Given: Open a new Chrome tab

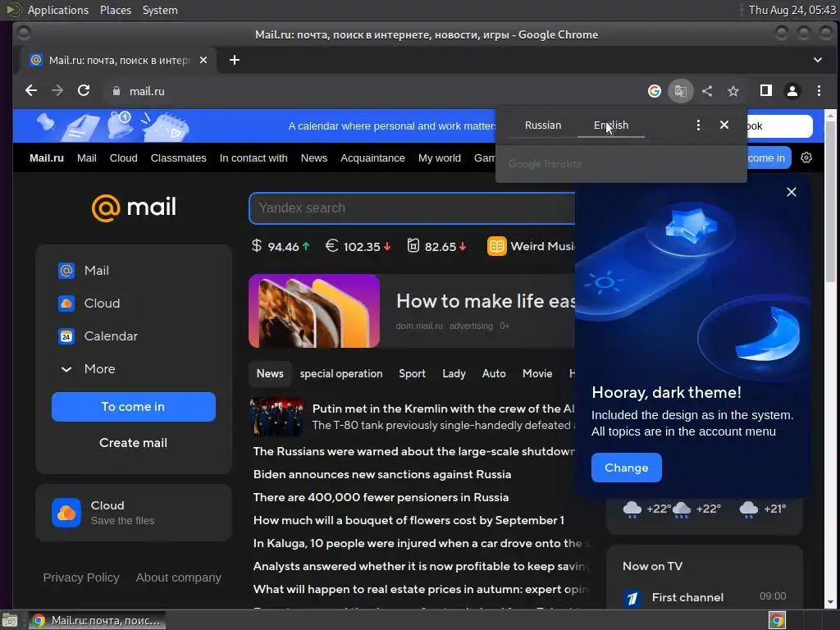Looking at the screenshot, I should (234, 60).
